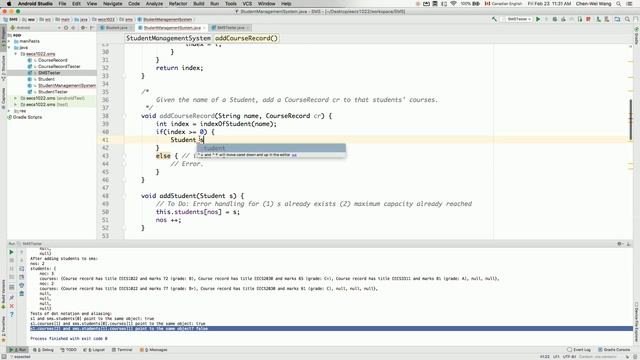
Task: Open the Run tool window tab
Action: pyautogui.click(x=18, y=350)
